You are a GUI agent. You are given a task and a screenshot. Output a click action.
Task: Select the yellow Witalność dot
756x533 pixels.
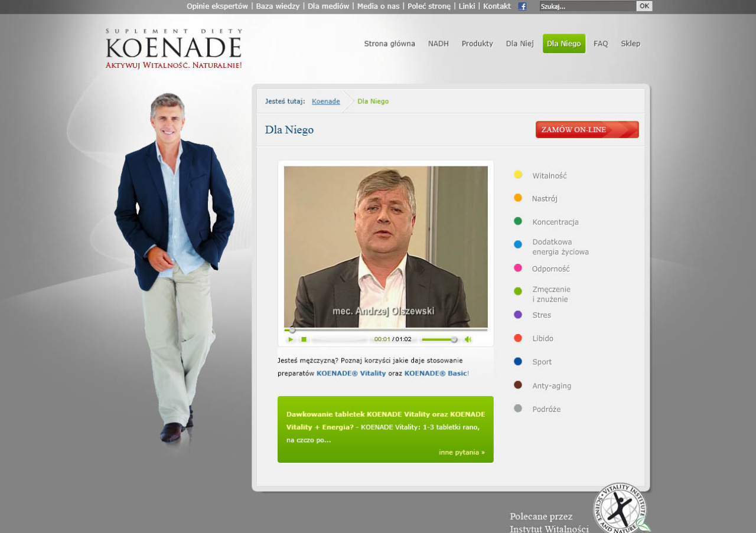[518, 175]
